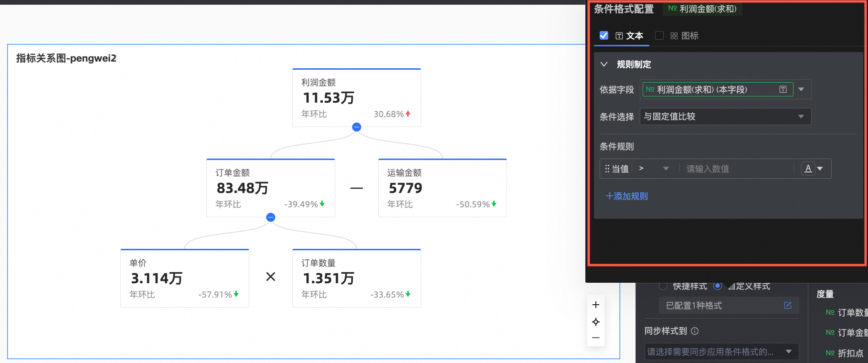This screenshot has height=363, width=868.
Task: Collapse the 规则制定 section chevron
Action: coord(604,64)
